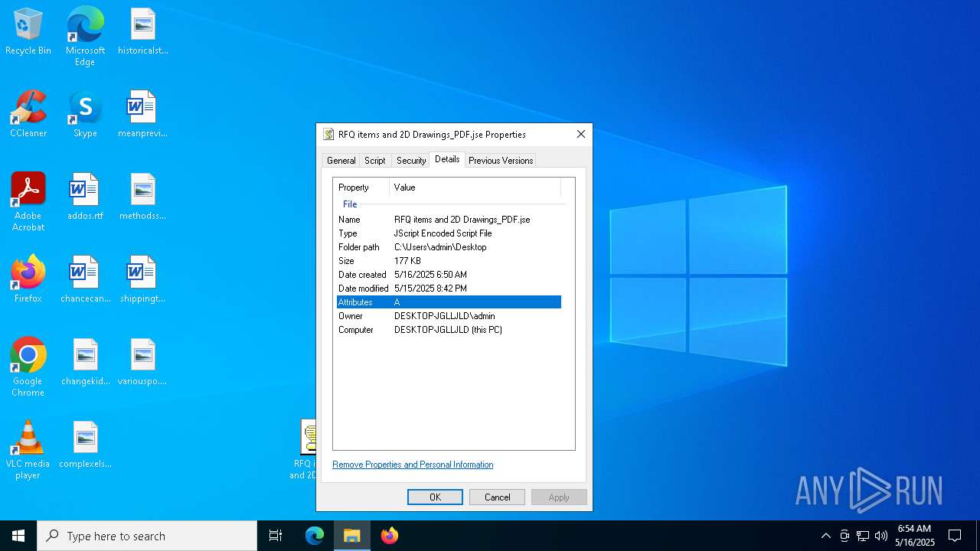Switch to the General tab

[341, 161]
